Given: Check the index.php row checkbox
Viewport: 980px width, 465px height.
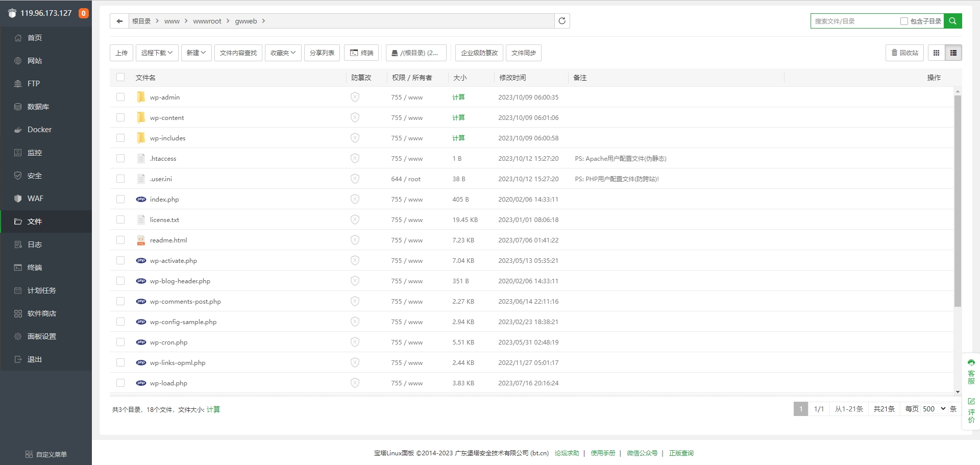Looking at the screenshot, I should click(x=120, y=199).
